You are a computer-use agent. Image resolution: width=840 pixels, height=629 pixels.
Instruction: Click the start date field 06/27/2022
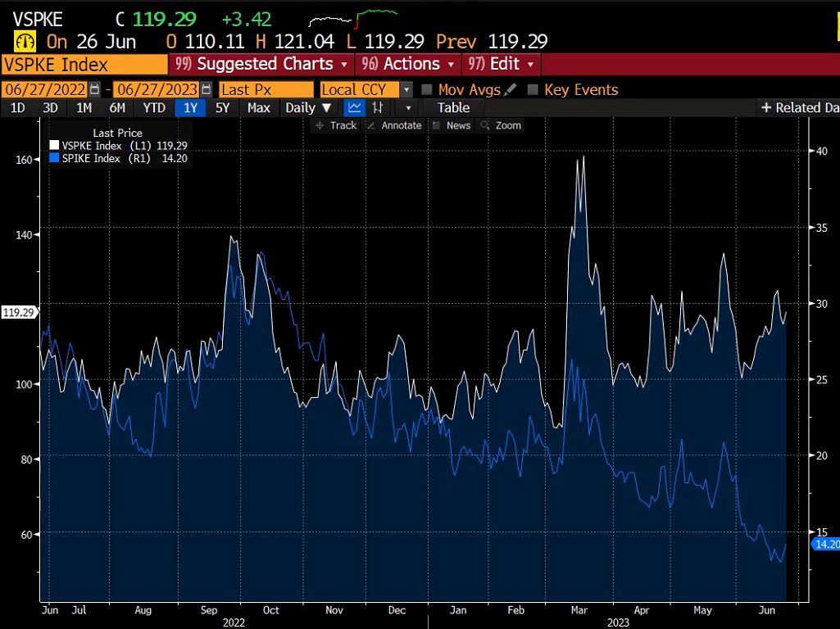pyautogui.click(x=46, y=89)
